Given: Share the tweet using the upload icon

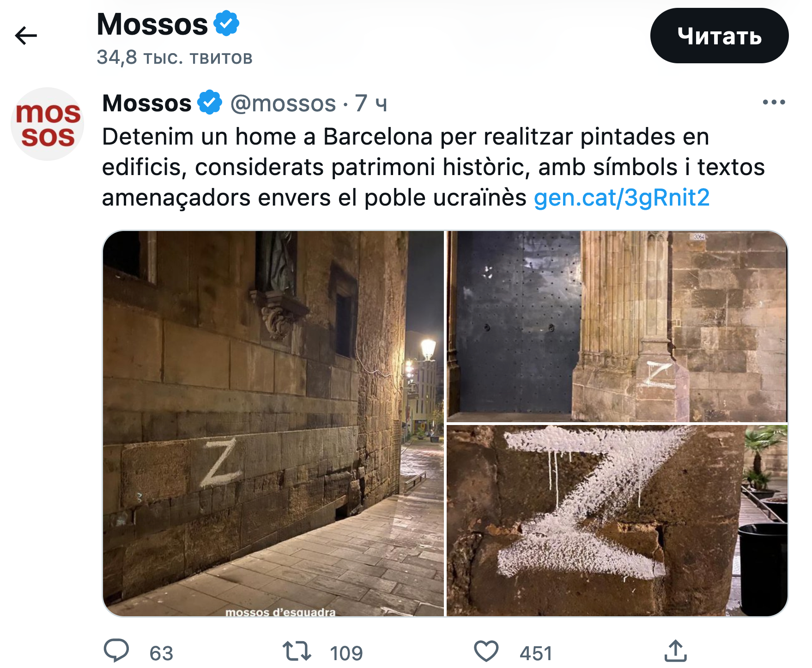Looking at the screenshot, I should click(x=676, y=650).
